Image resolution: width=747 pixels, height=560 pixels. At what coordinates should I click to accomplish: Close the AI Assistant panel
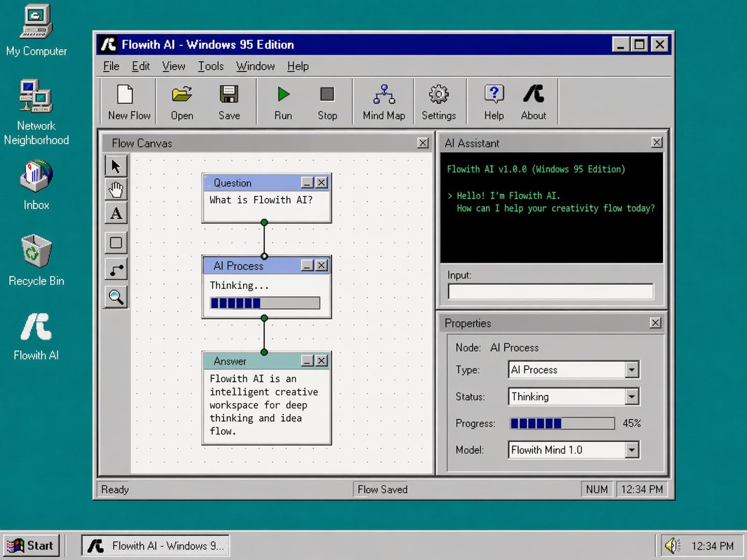[x=657, y=142]
